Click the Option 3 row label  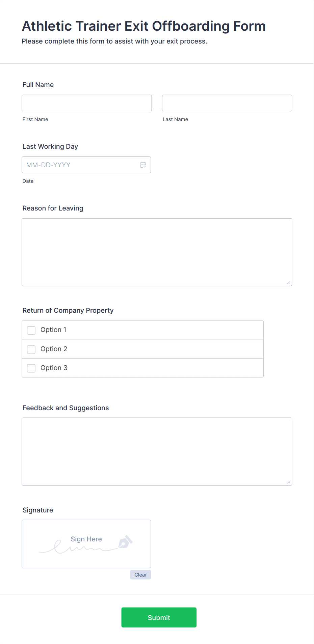click(x=54, y=368)
